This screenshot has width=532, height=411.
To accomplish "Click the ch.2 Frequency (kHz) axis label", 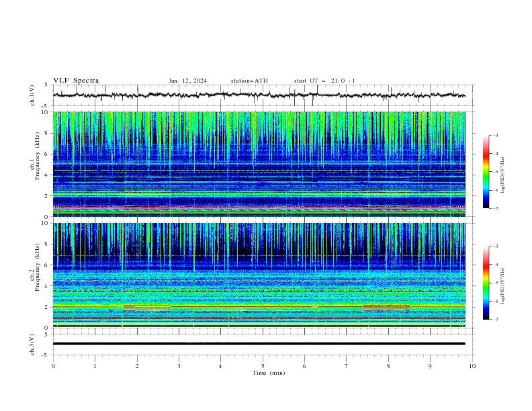I will [35, 267].
